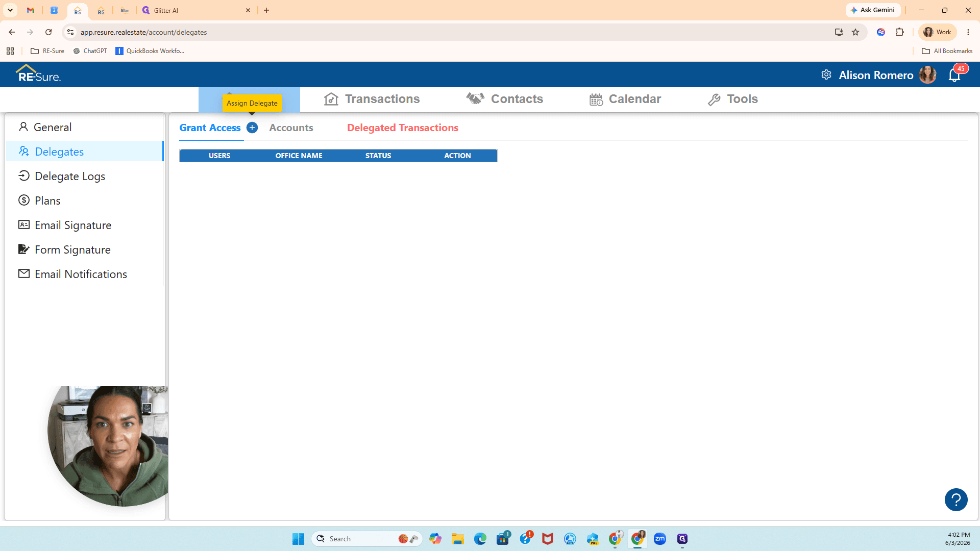The width and height of the screenshot is (980, 551).
Task: Switch to the Accounts tab
Action: pos(291,128)
